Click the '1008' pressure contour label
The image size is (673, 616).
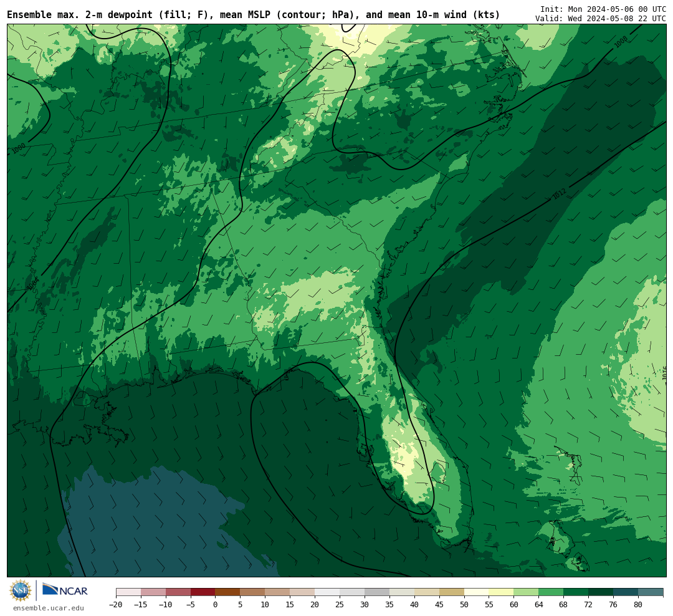click(621, 42)
